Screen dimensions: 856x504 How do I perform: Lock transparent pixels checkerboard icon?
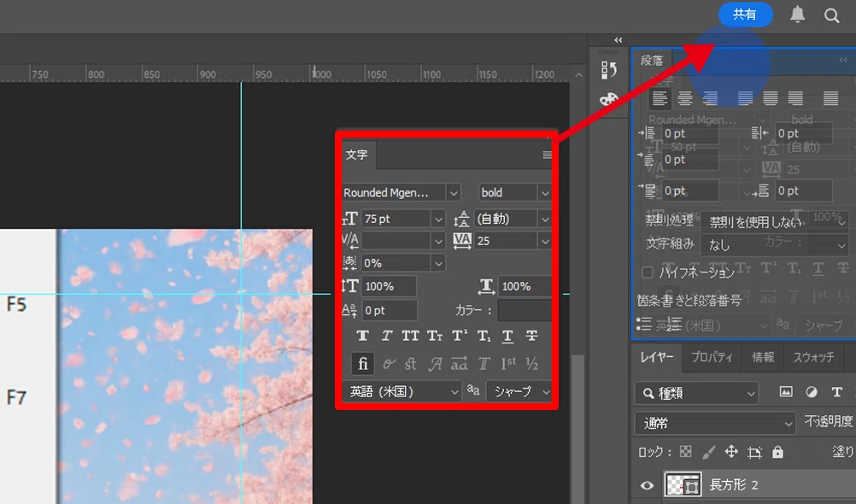coord(685,452)
